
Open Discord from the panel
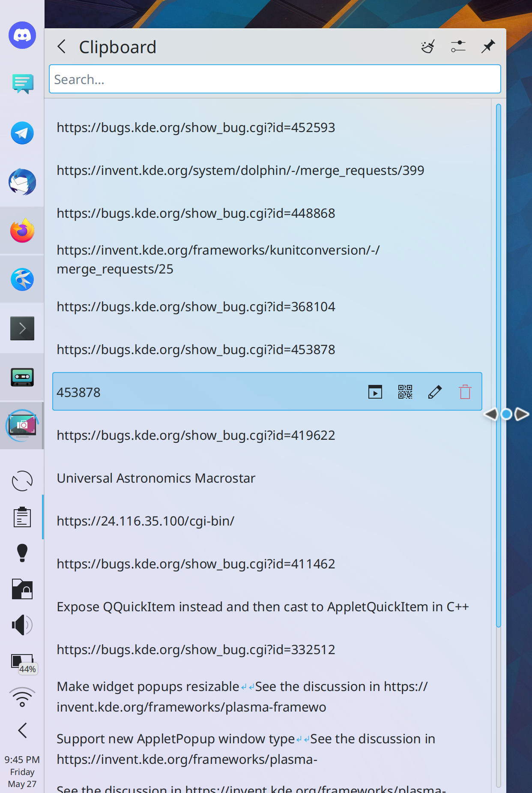[22, 35]
